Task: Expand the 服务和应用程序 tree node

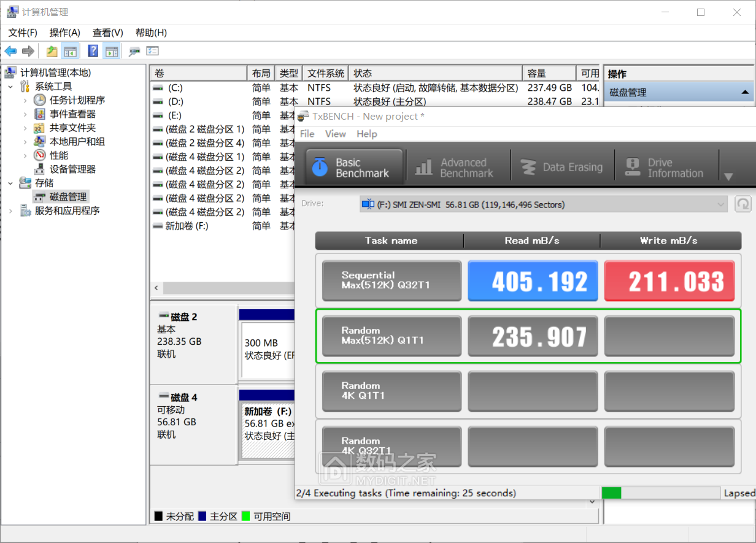Action: 10,210
